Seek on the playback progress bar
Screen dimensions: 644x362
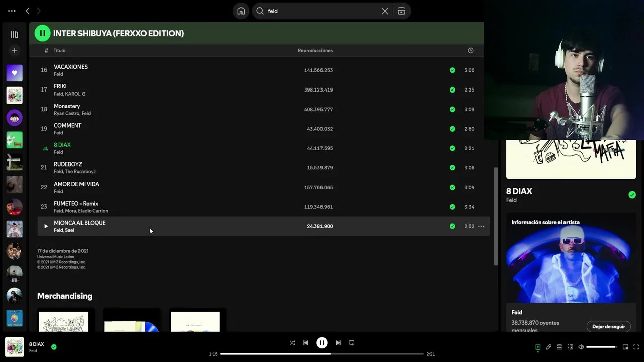322,354
